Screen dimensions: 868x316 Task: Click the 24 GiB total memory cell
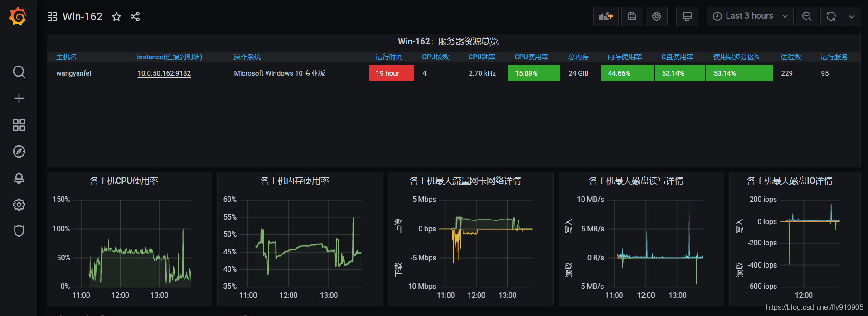tap(578, 73)
